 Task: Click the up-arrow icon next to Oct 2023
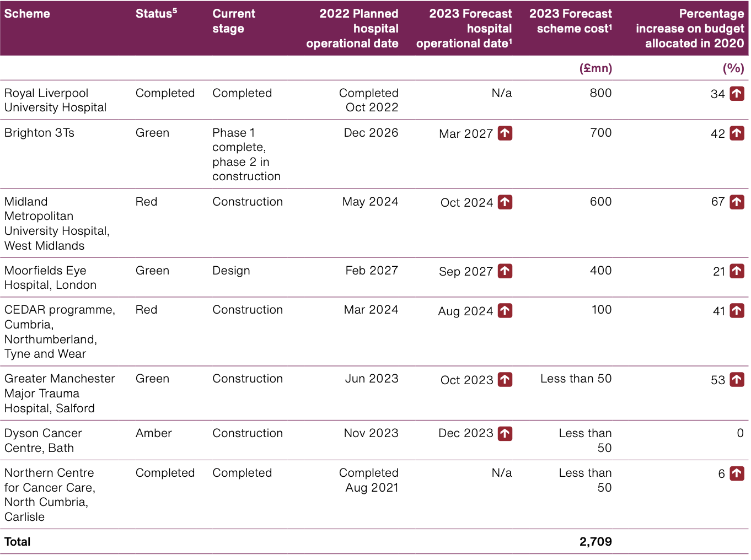click(x=505, y=380)
